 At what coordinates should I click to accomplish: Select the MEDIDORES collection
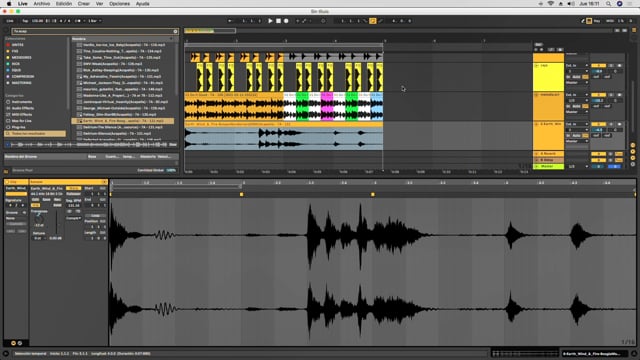coord(21,58)
